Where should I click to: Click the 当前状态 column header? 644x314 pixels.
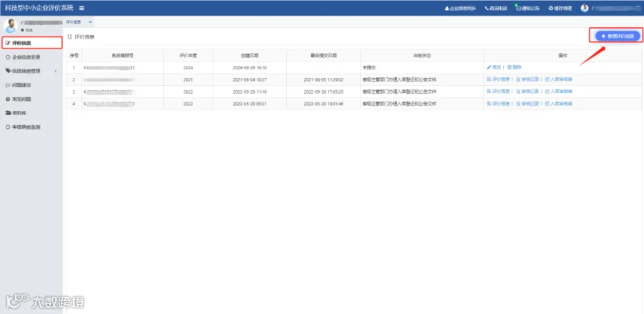(421, 55)
